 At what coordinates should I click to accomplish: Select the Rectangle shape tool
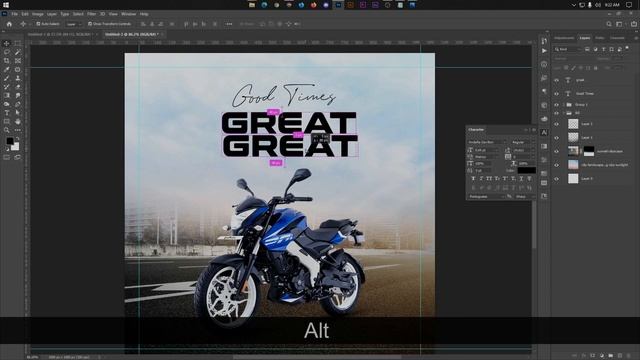(7, 122)
